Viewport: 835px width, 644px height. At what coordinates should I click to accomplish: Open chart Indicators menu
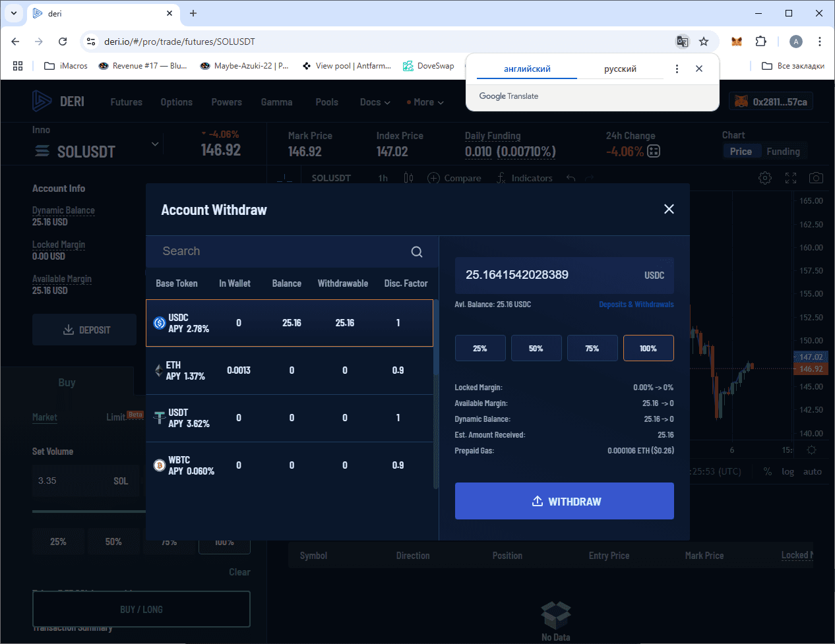(x=524, y=178)
